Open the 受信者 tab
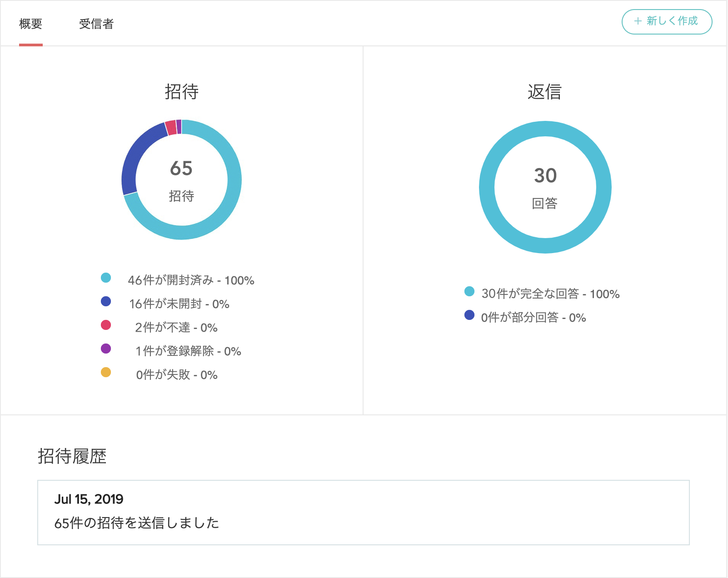The height and width of the screenshot is (578, 728). tap(96, 24)
